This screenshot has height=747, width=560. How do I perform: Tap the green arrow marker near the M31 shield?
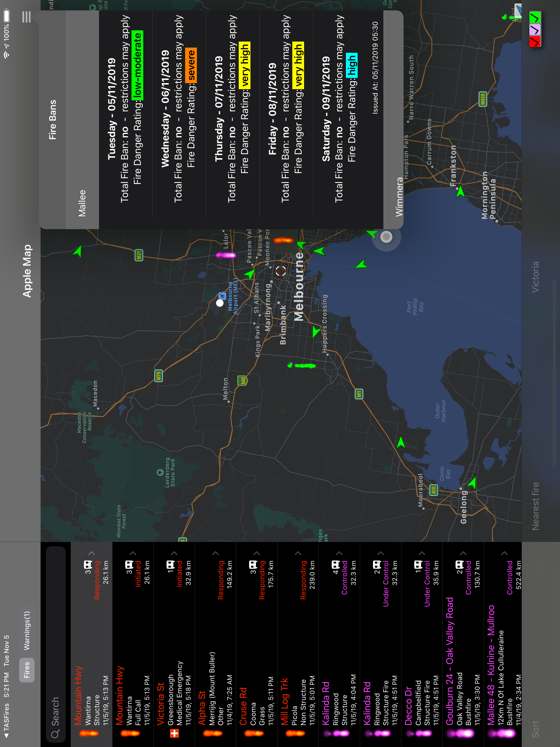click(x=78, y=251)
